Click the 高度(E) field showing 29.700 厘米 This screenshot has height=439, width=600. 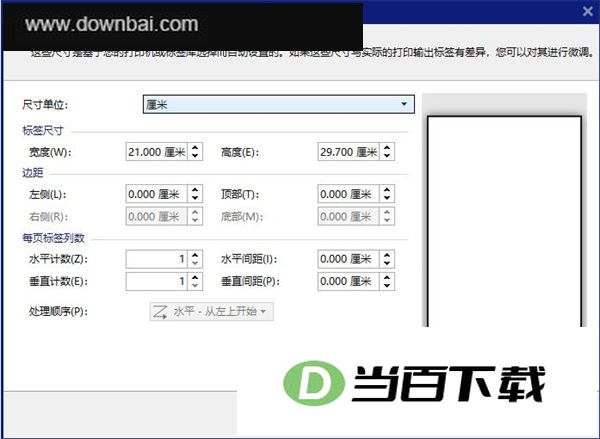tap(349, 152)
